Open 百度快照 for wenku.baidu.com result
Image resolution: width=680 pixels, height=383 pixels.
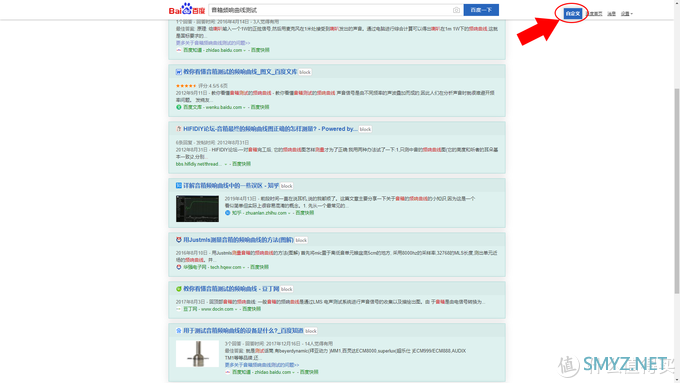click(260, 107)
